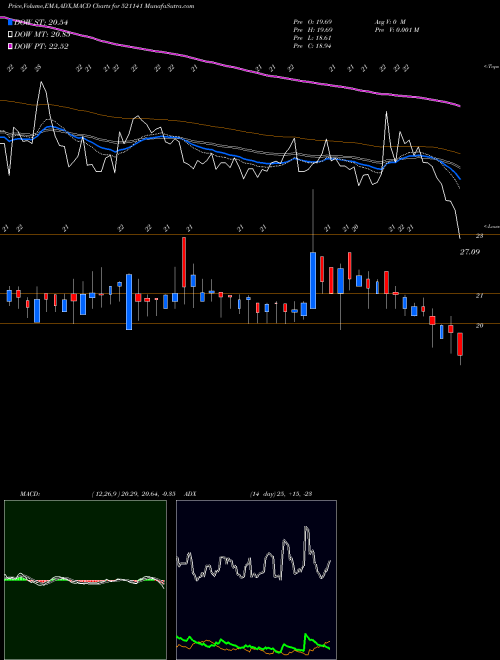Image resolution: width=500 pixels, height=660 pixels.
Task: Click the chart title mentioning MunafaSutra.com
Action: click(x=101, y=7)
